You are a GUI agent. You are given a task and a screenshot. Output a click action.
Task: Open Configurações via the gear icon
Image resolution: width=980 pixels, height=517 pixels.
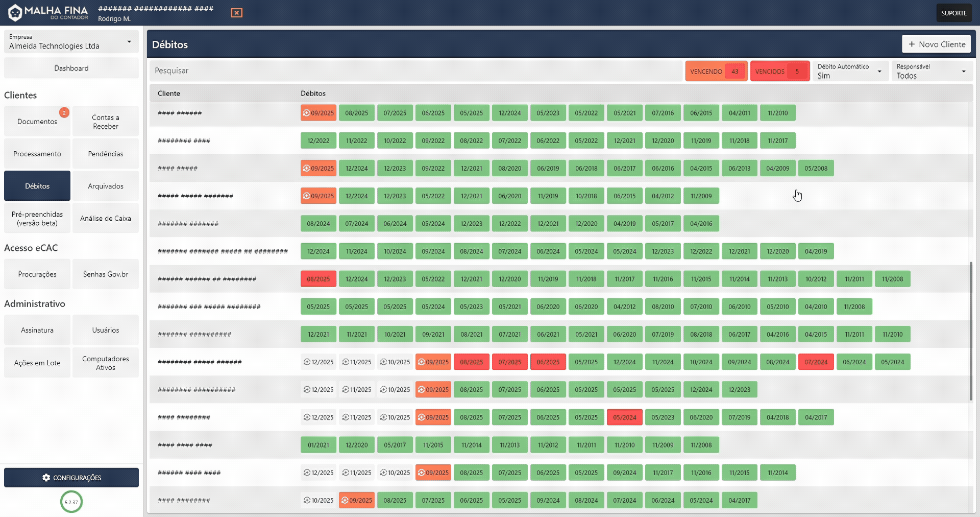(x=46, y=478)
